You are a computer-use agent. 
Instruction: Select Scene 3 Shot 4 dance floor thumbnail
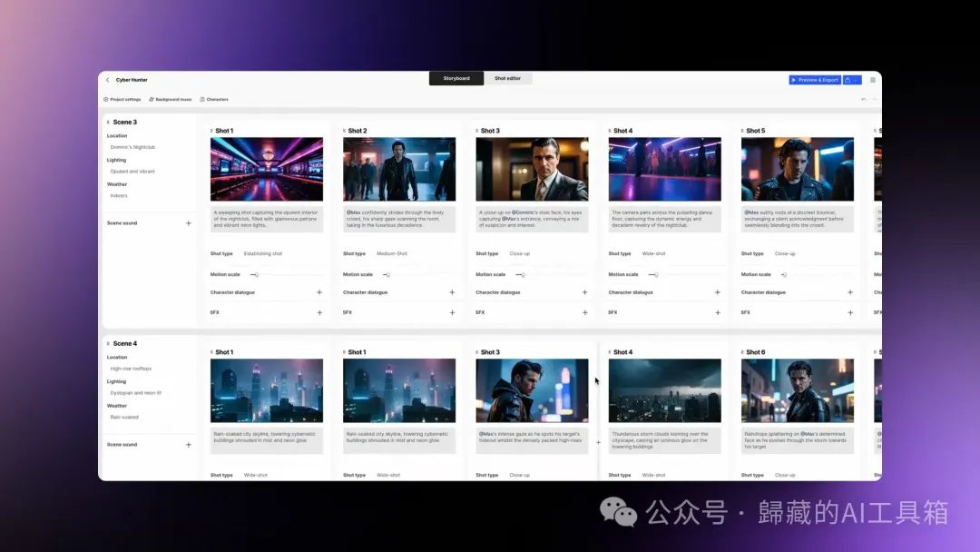tap(664, 170)
